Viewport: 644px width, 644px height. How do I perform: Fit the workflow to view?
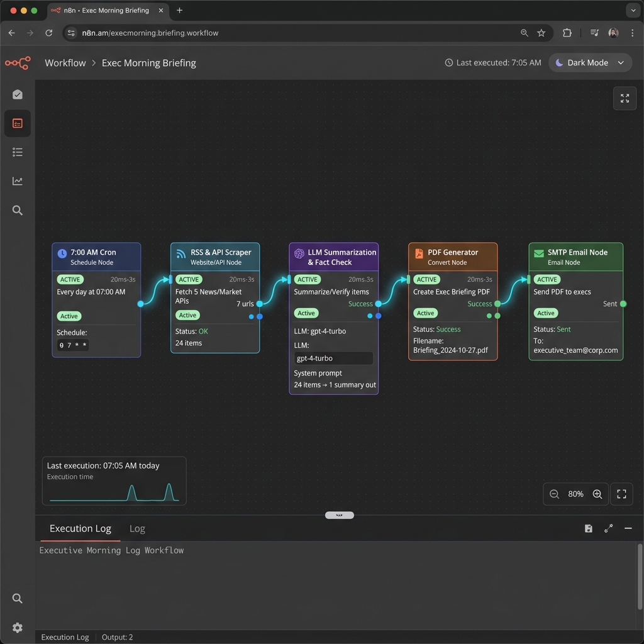pos(621,494)
